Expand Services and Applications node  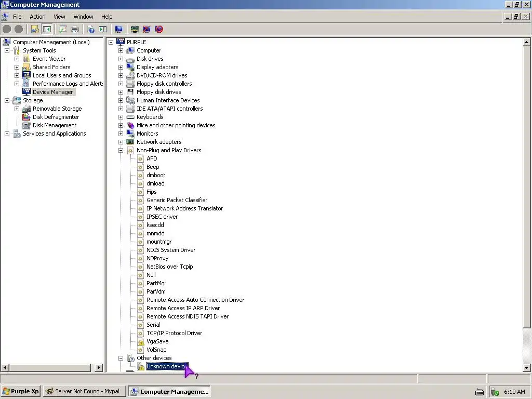pyautogui.click(x=7, y=134)
